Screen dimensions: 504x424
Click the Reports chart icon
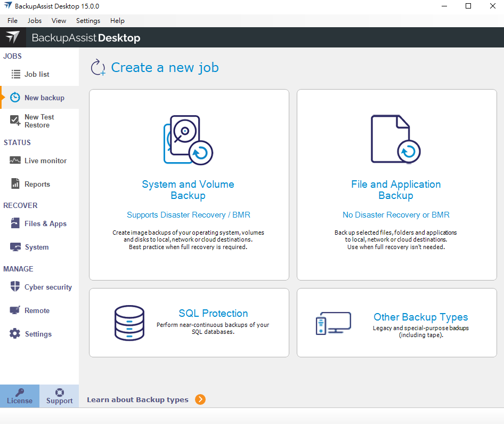[15, 184]
